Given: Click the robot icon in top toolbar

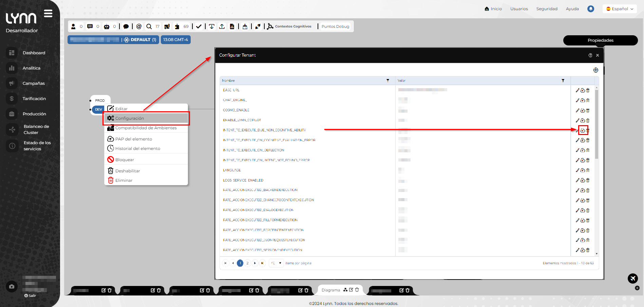Looking at the screenshot, I should pos(107,26).
